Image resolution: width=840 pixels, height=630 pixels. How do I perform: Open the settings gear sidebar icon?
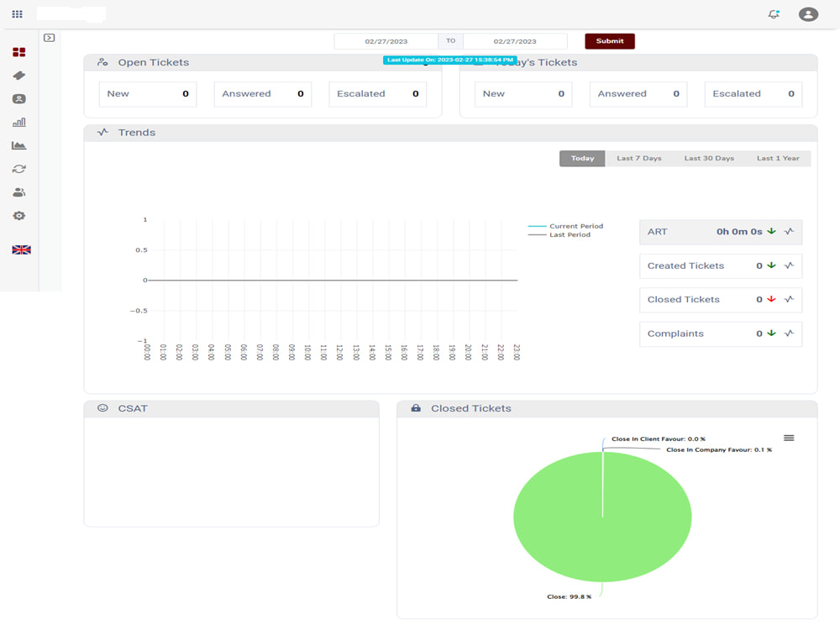(x=18, y=215)
